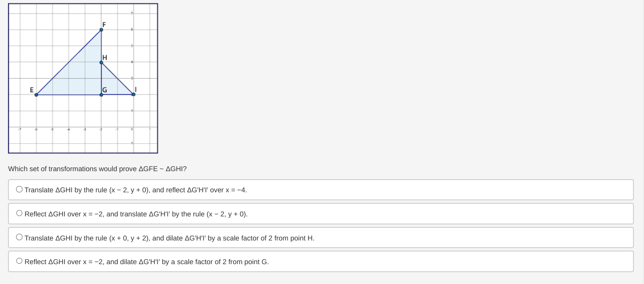Screen dimensions: 644x284
Task: Click the answer text mentioning reflect over x = −4
Action: (135, 190)
